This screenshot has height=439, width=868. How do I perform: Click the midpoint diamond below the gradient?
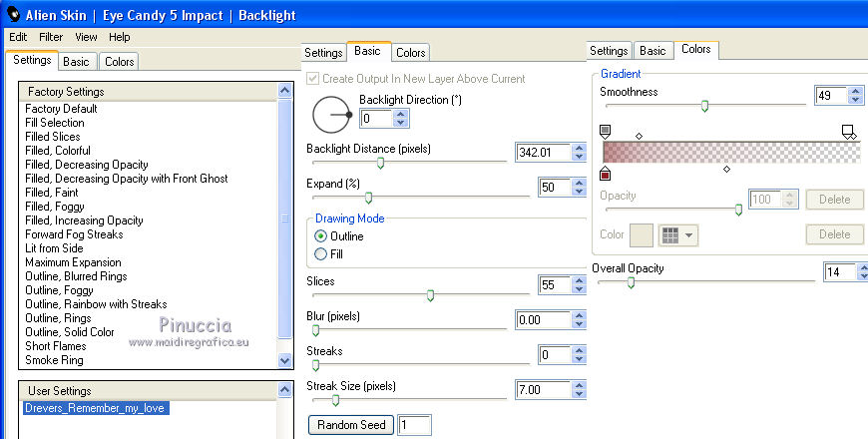pos(727,169)
